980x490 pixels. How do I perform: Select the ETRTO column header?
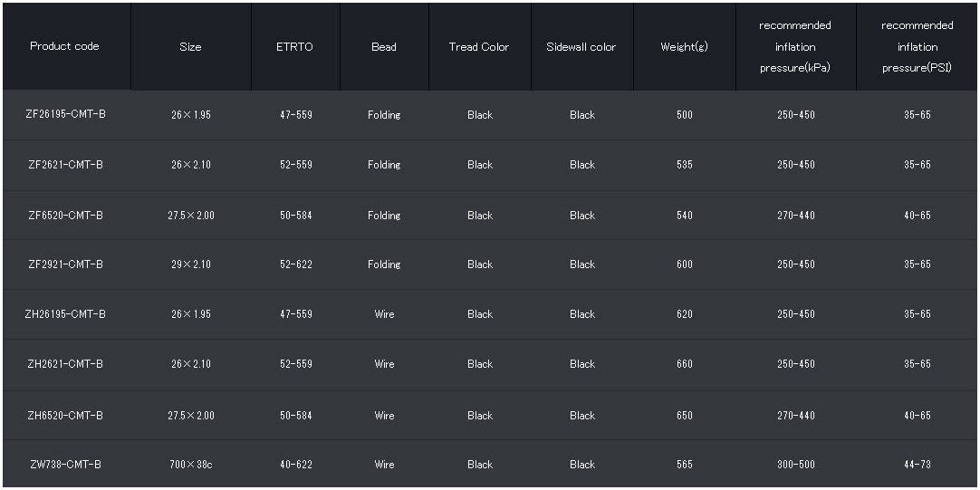(x=294, y=47)
